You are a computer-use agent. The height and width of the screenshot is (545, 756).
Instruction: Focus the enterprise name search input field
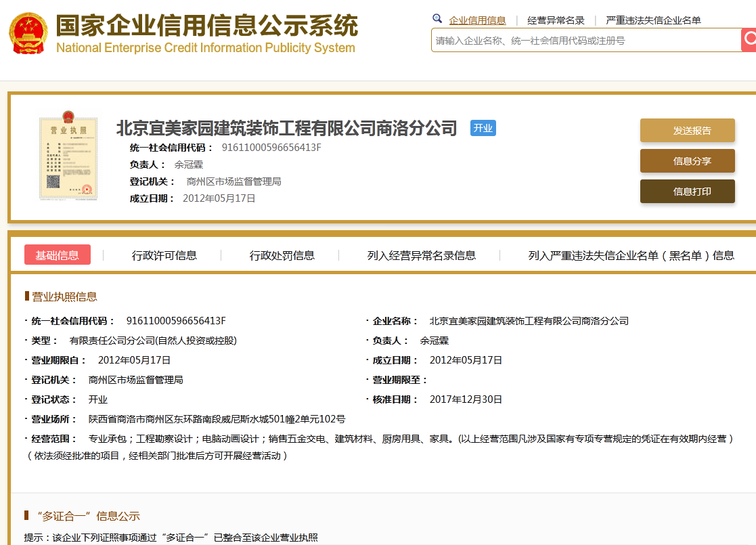click(x=586, y=40)
